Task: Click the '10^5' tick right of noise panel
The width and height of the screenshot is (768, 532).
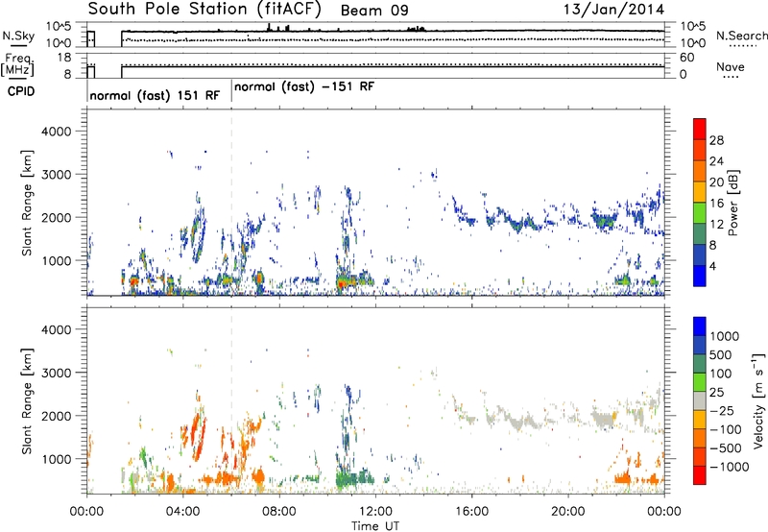Action: 693,27
